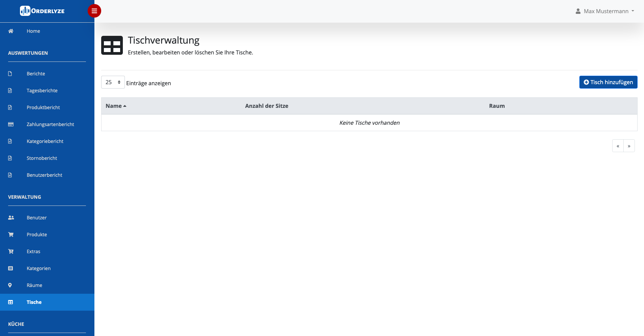Click the large Tischverwaltung table icon
The height and width of the screenshot is (336, 644).
112,45
